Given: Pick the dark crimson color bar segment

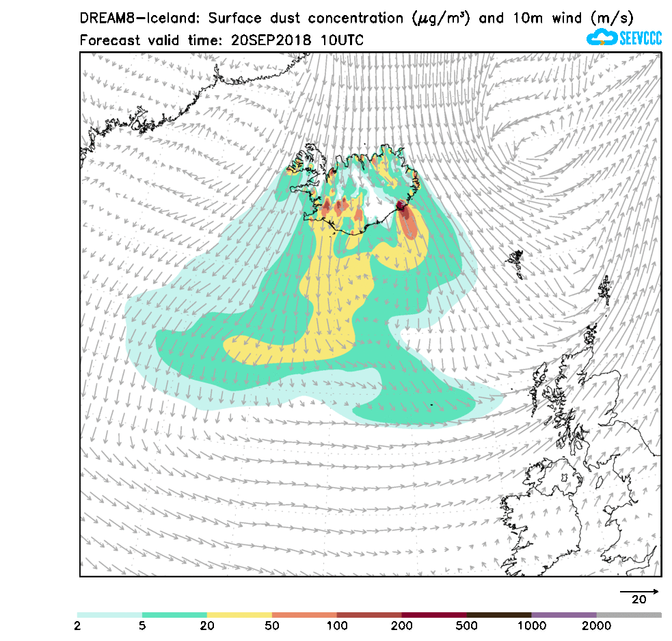Looking at the screenshot, I should pyautogui.click(x=434, y=615).
